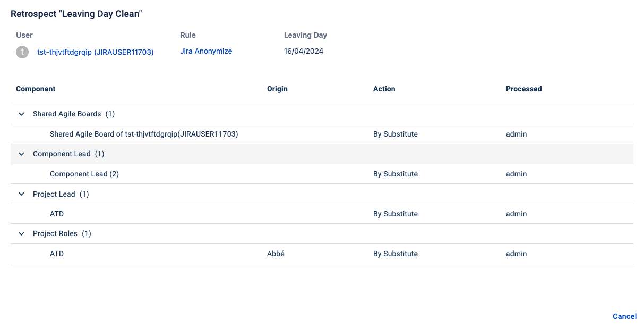The width and height of the screenshot is (644, 328).
Task: Select the ATD row under Project Lead
Action: (57, 214)
